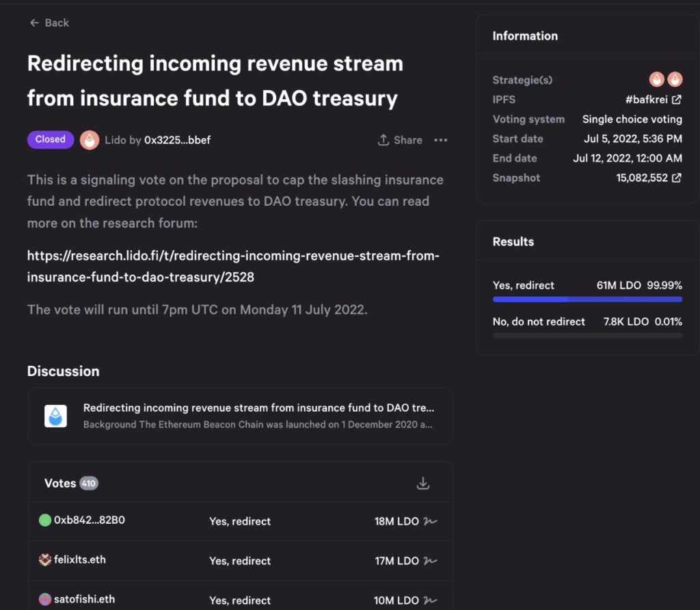Go back using the Back arrow
This screenshot has width=700, height=610.
(34, 23)
